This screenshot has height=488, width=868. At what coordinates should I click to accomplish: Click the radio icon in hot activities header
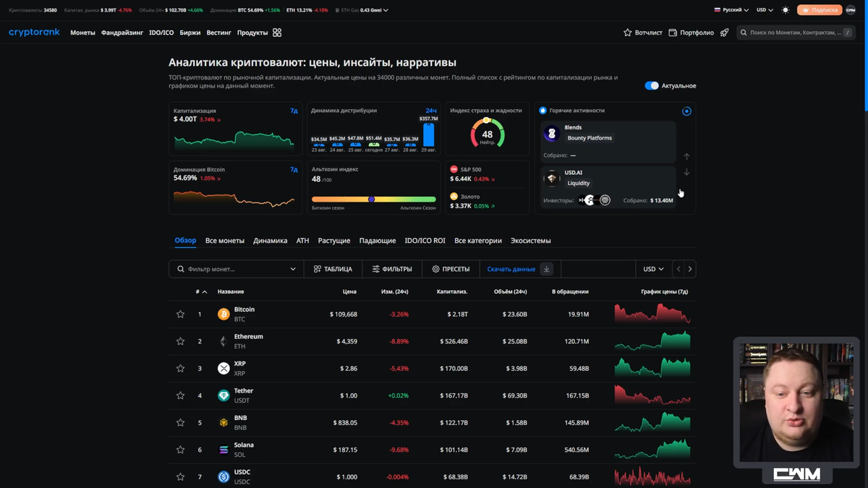click(686, 111)
